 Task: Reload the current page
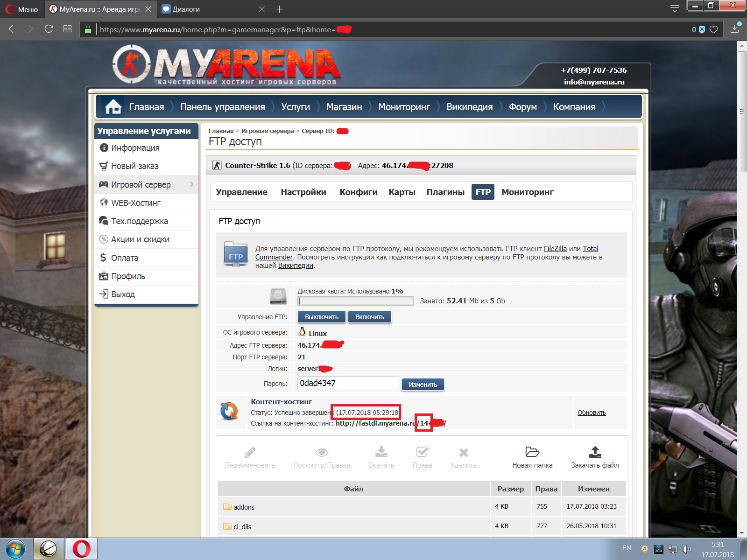49,29
